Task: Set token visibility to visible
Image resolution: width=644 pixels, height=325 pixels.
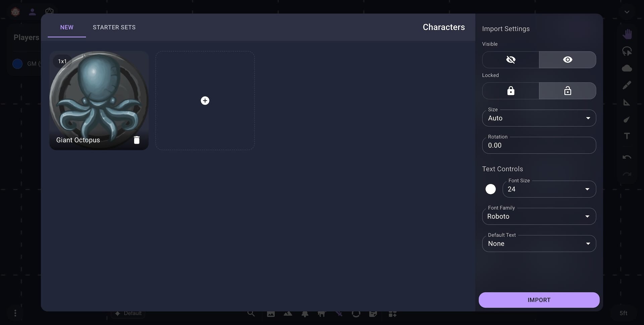Action: click(x=568, y=60)
